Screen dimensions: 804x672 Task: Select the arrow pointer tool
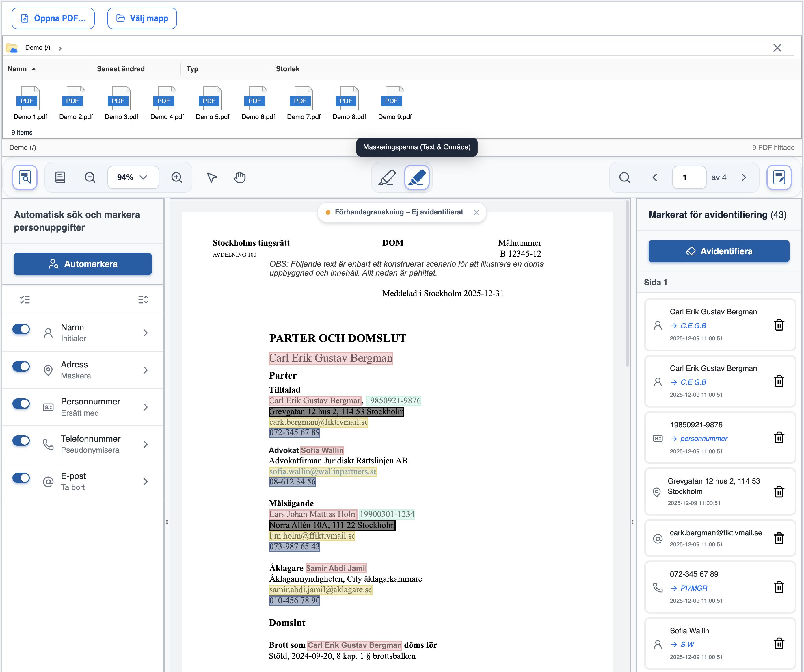click(x=212, y=177)
